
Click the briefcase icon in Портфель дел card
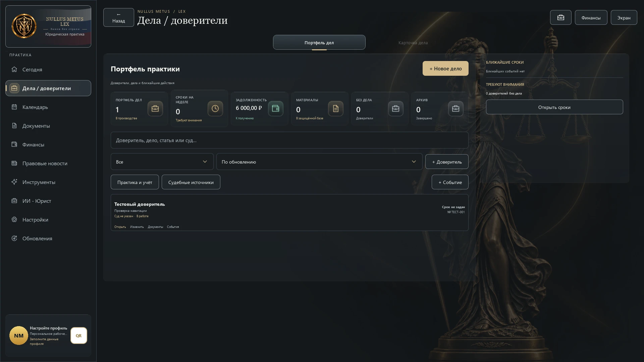coord(155,109)
